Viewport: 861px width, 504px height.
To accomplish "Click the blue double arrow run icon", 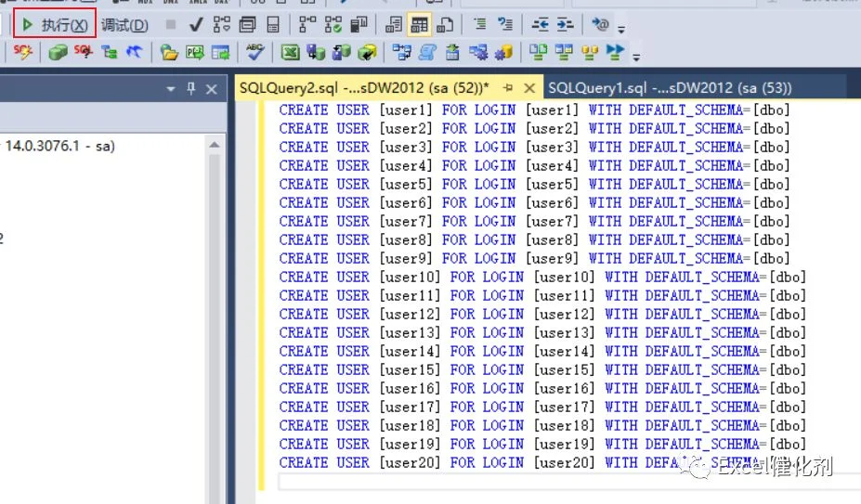I will [x=615, y=52].
